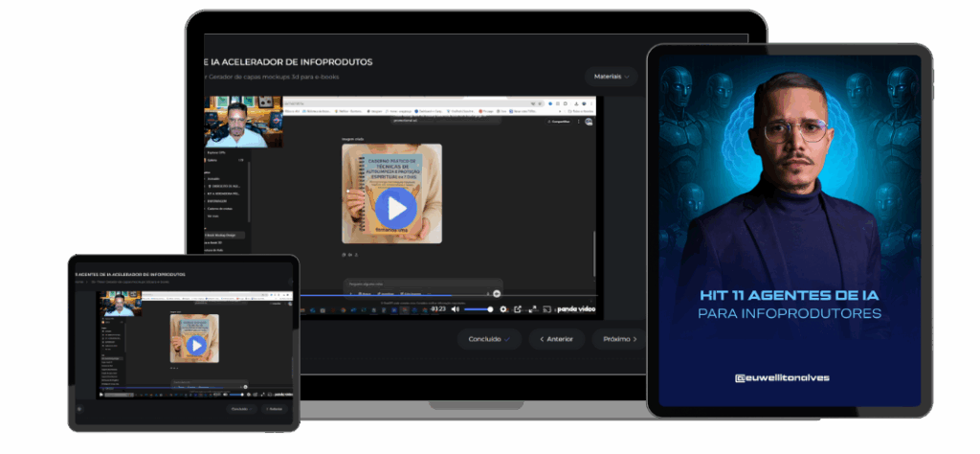Click the ACELERADOR DE INFOPRODUTOS heading on laptop
Viewport: 980px width, 454px height.
click(289, 62)
